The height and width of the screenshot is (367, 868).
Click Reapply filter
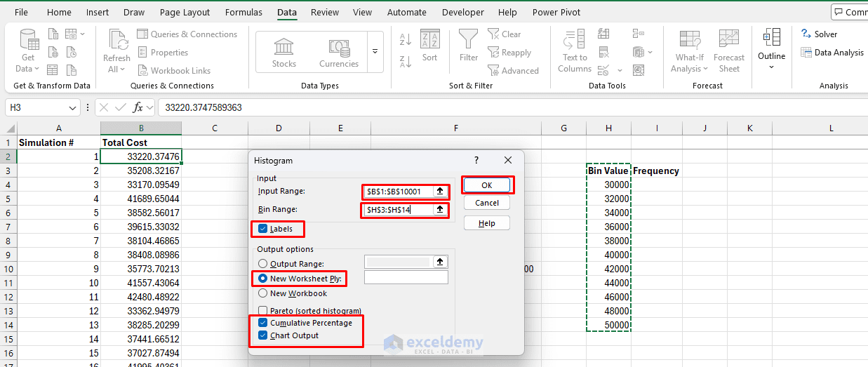pos(509,52)
